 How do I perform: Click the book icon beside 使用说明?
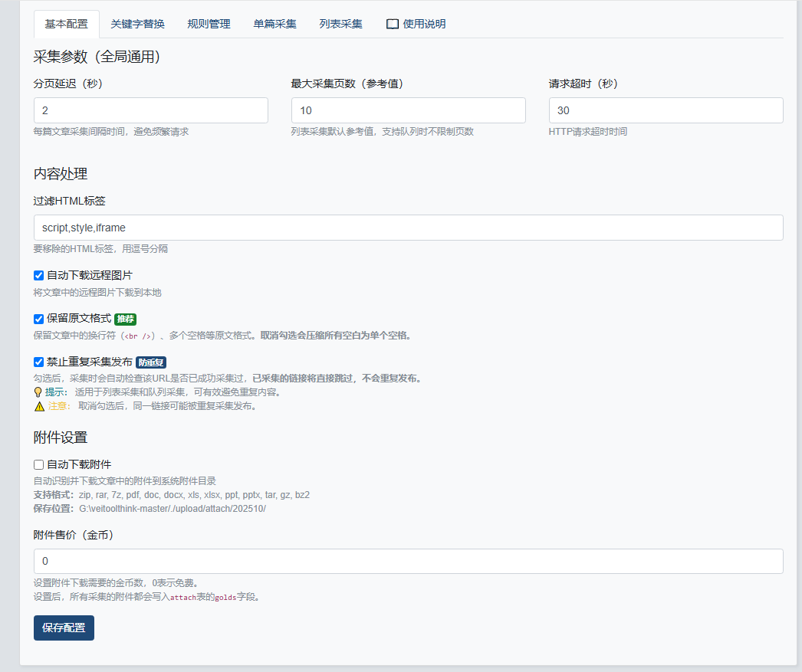click(393, 24)
